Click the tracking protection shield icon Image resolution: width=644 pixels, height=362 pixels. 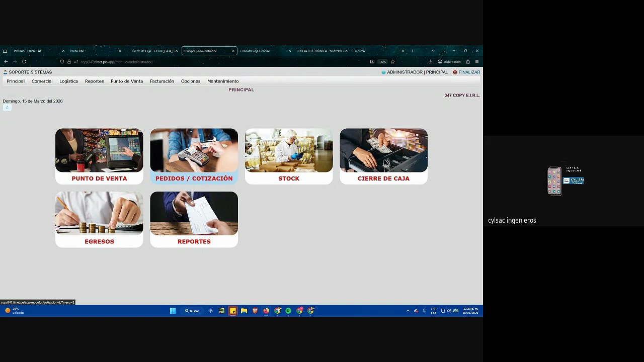[62, 62]
